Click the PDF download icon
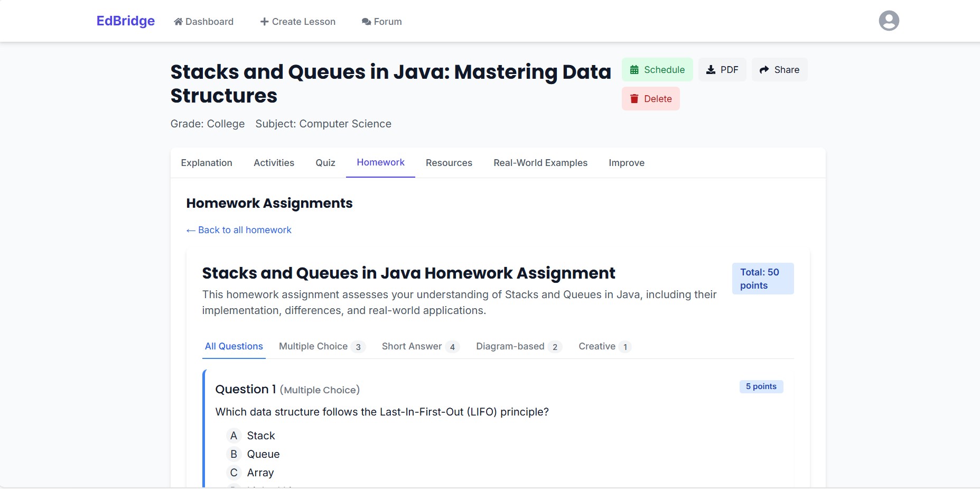 [711, 70]
